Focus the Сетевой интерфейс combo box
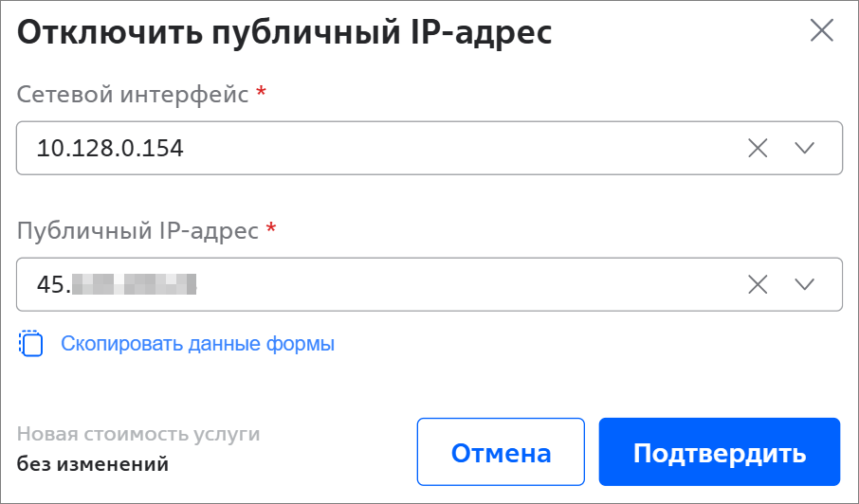Screen dimensions: 859x504 429,149
